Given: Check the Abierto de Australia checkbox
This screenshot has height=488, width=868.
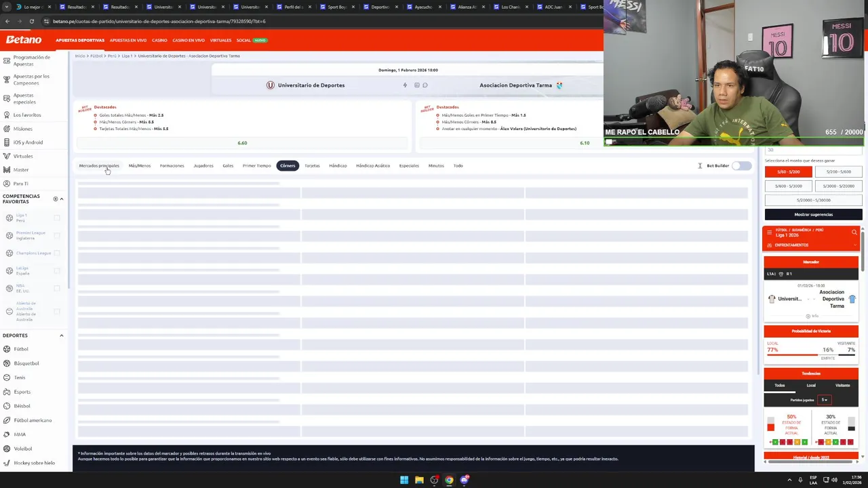Looking at the screenshot, I should click(57, 311).
